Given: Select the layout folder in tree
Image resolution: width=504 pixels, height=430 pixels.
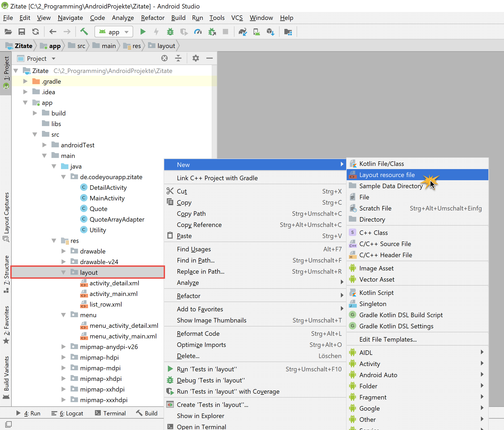Looking at the screenshot, I should pos(88,272).
